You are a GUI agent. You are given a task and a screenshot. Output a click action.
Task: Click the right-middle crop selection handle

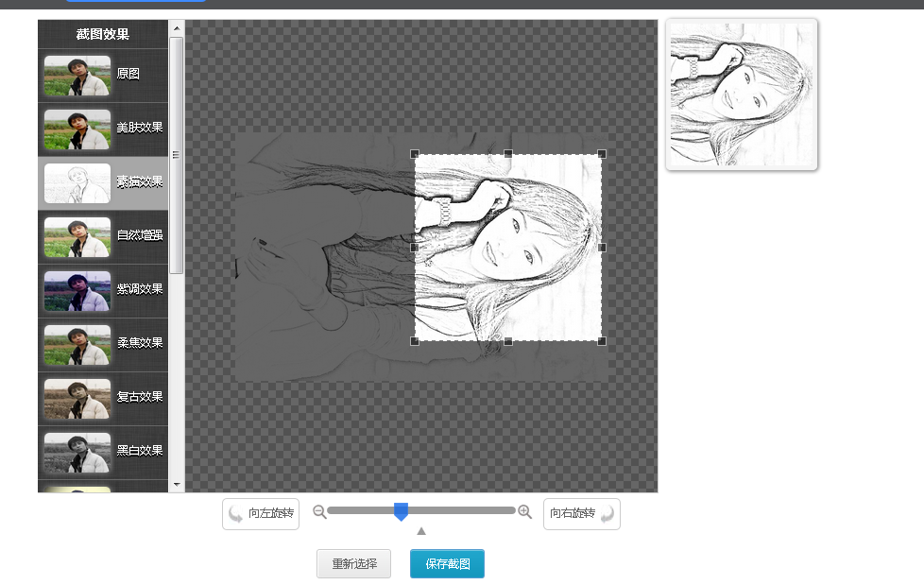pos(602,248)
